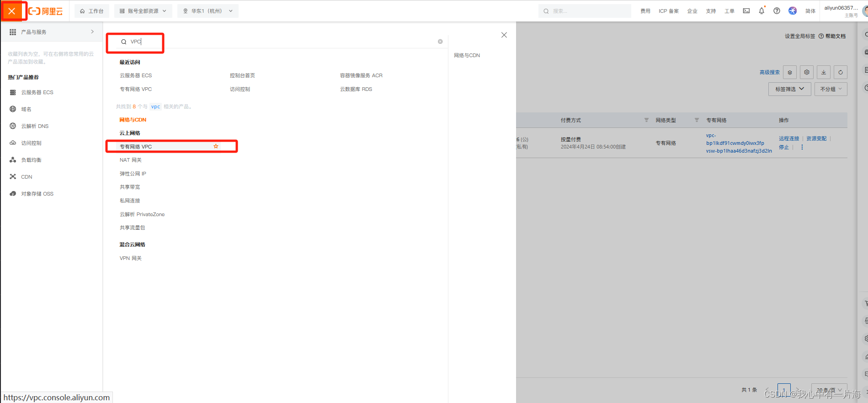The height and width of the screenshot is (403, 868).
Task: Open recently visited 云服务器 ECS
Action: (x=136, y=75)
